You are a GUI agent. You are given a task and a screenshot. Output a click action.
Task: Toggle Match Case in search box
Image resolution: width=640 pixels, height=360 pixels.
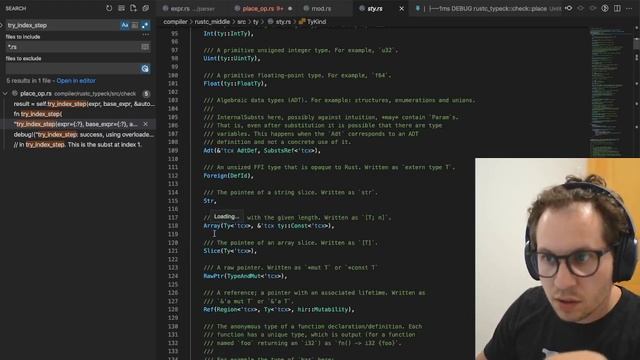click(x=125, y=25)
